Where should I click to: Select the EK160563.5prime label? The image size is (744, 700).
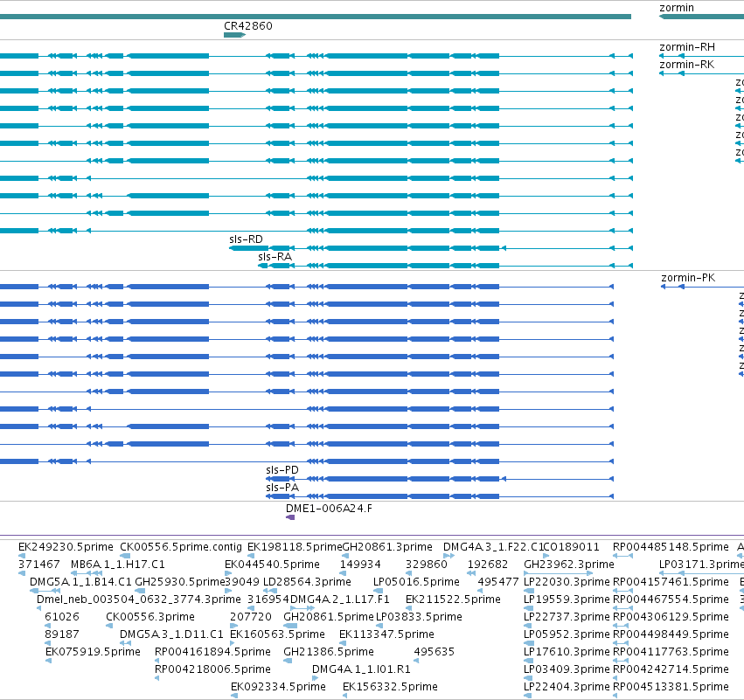[277, 634]
